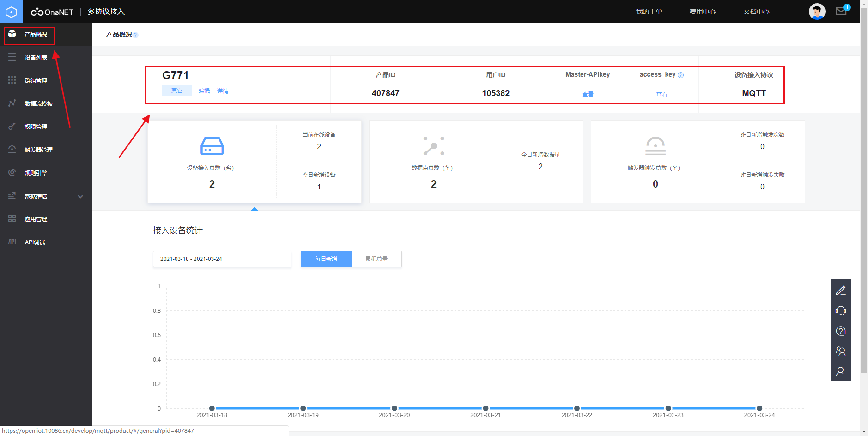This screenshot has width=868, height=436.
Task: Open 设备列表 in the sidebar
Action: coord(36,58)
